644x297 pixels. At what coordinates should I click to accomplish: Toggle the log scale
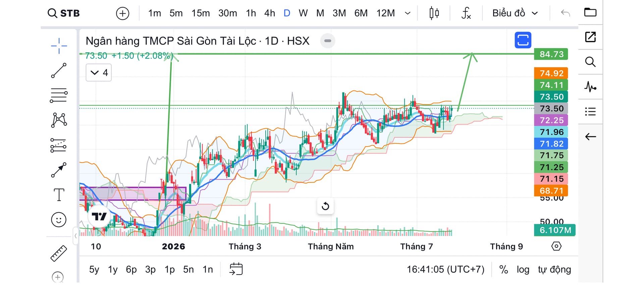pos(523,270)
